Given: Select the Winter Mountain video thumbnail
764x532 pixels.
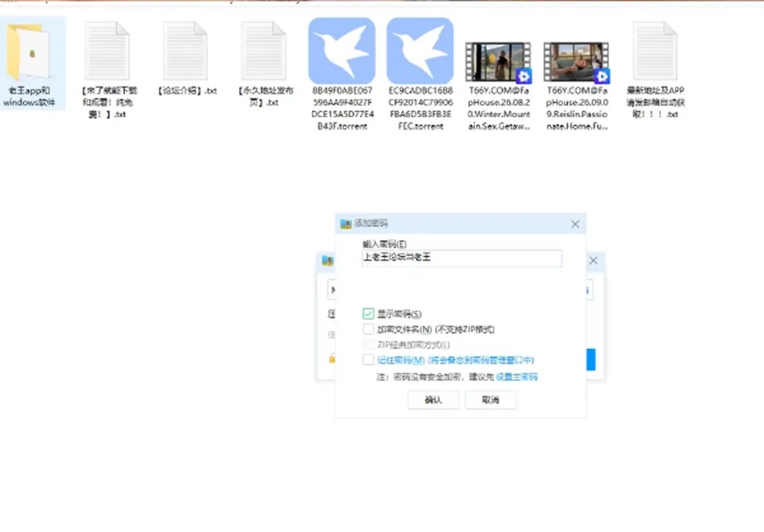Looking at the screenshot, I should [x=498, y=62].
